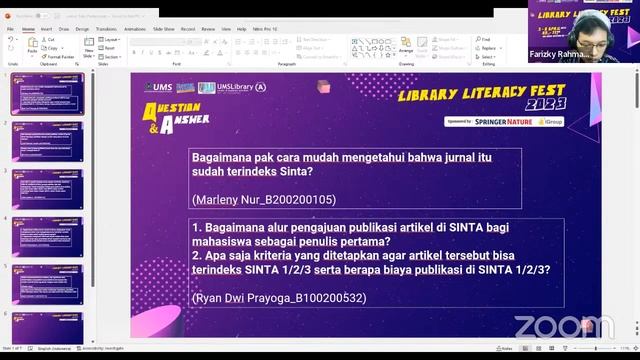This screenshot has height=360, width=640.
Task: Expand the Copy options arrow
Action: (x=62, y=48)
